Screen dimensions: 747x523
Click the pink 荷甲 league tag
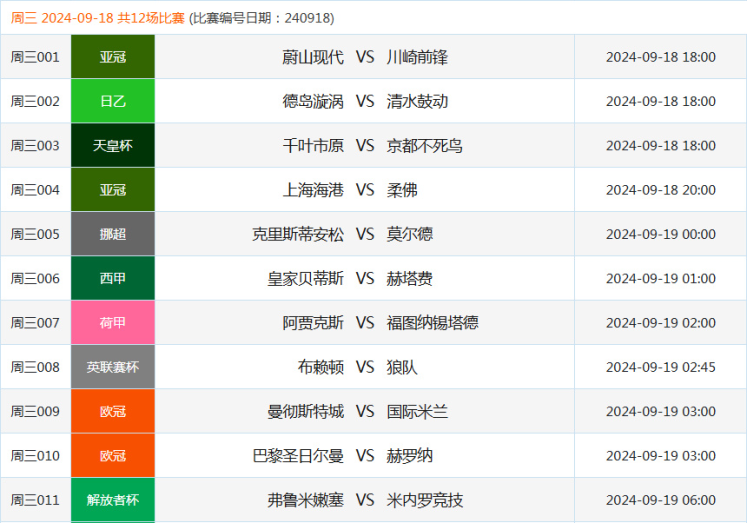[113, 322]
